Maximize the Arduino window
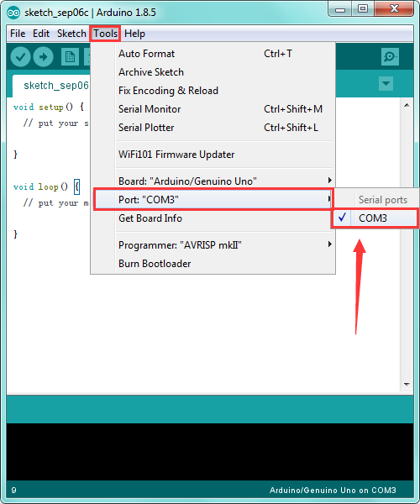The height and width of the screenshot is (504, 420). click(x=363, y=9)
